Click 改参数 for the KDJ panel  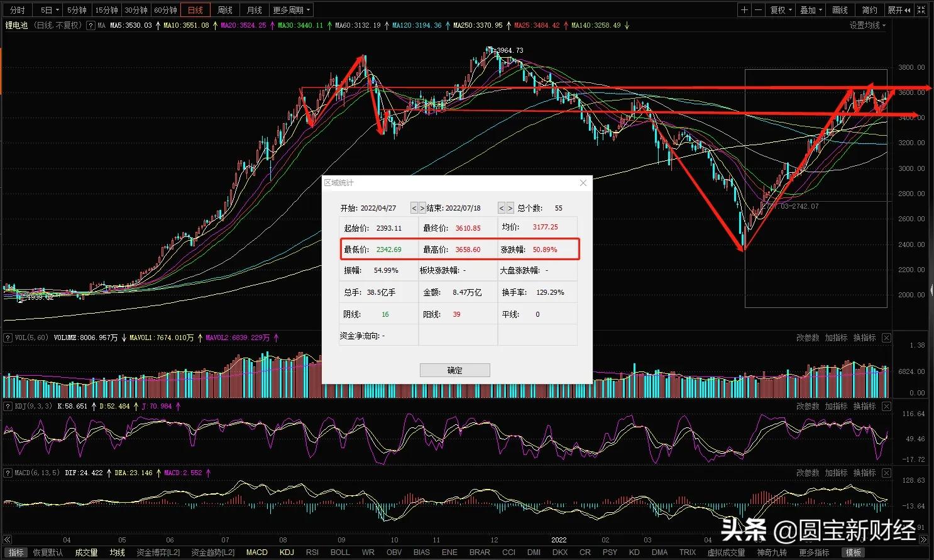808,407
